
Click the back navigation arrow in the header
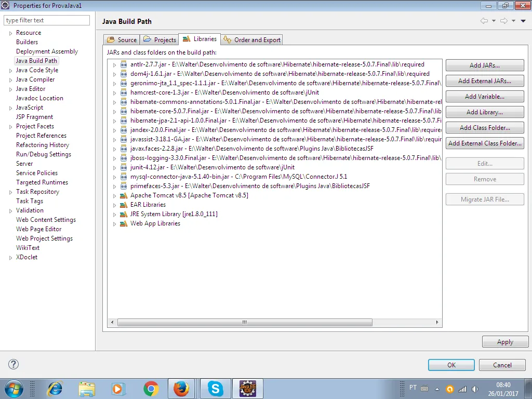coord(484,21)
